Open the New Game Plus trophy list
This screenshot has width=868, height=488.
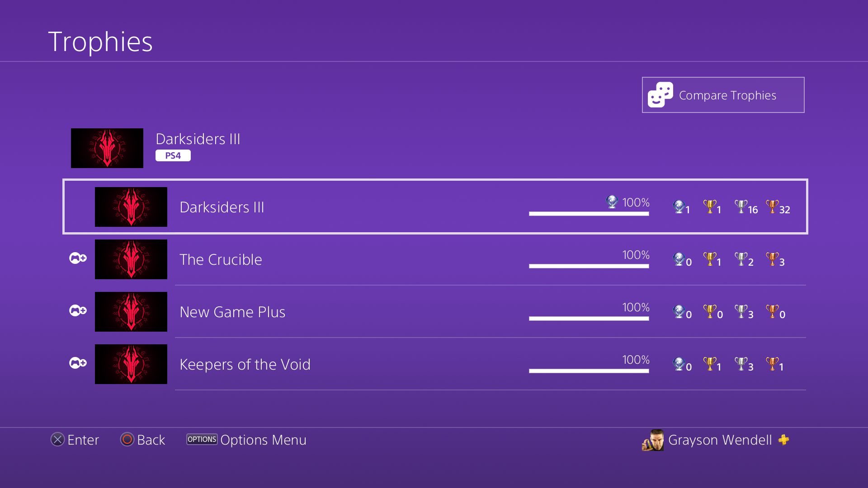pos(232,312)
